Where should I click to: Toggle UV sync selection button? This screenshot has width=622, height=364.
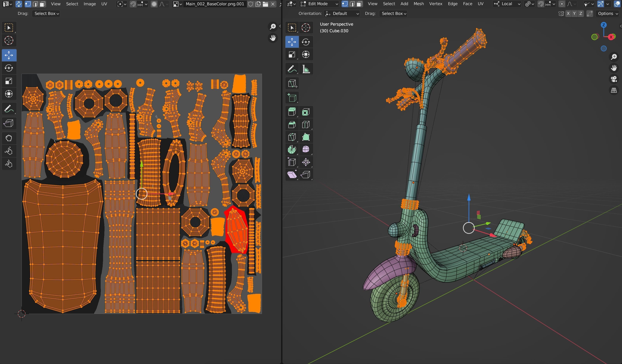(x=18, y=4)
